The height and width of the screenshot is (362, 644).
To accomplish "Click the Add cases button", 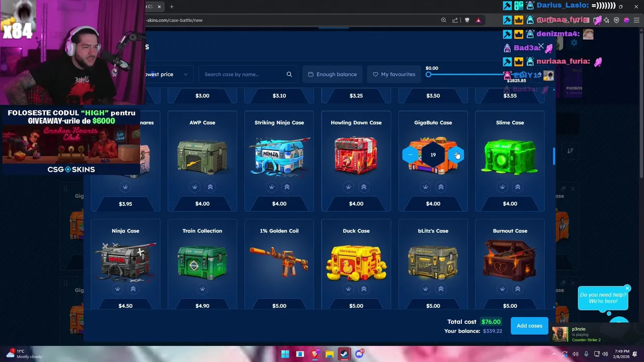I will click(529, 326).
